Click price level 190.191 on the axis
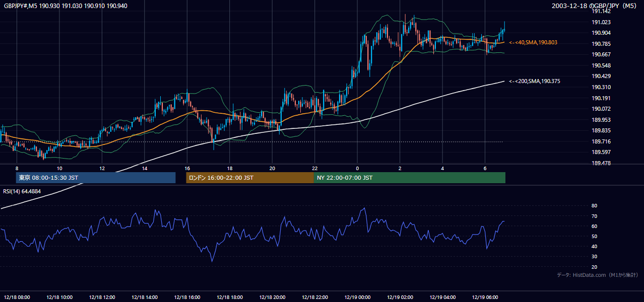644x302 pixels. click(x=601, y=98)
